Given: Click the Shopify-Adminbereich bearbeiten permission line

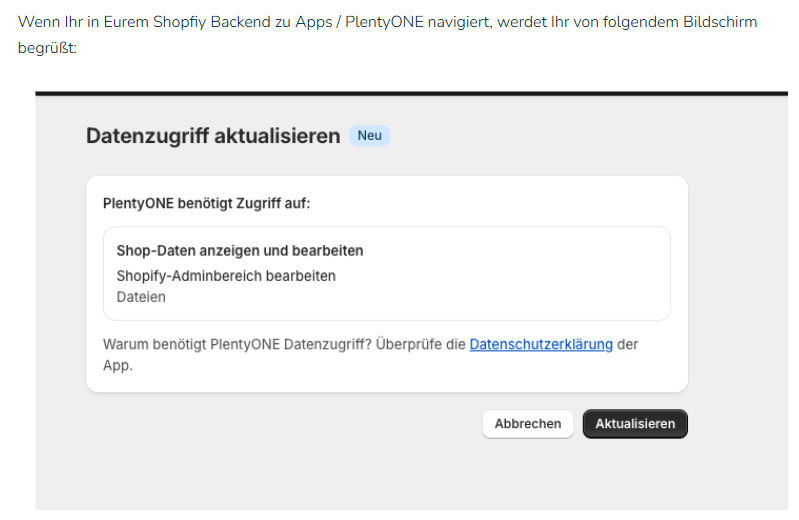Looking at the screenshot, I should point(226,275).
